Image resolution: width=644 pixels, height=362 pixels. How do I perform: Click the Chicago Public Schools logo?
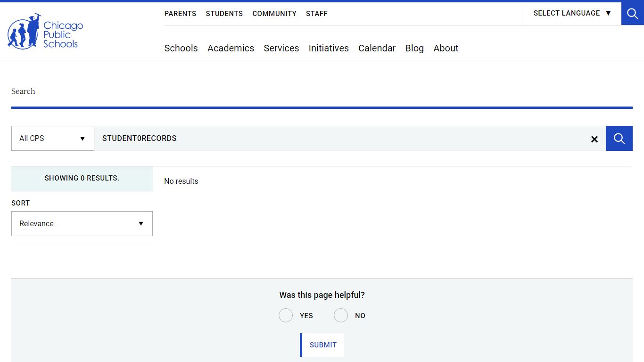[x=45, y=32]
